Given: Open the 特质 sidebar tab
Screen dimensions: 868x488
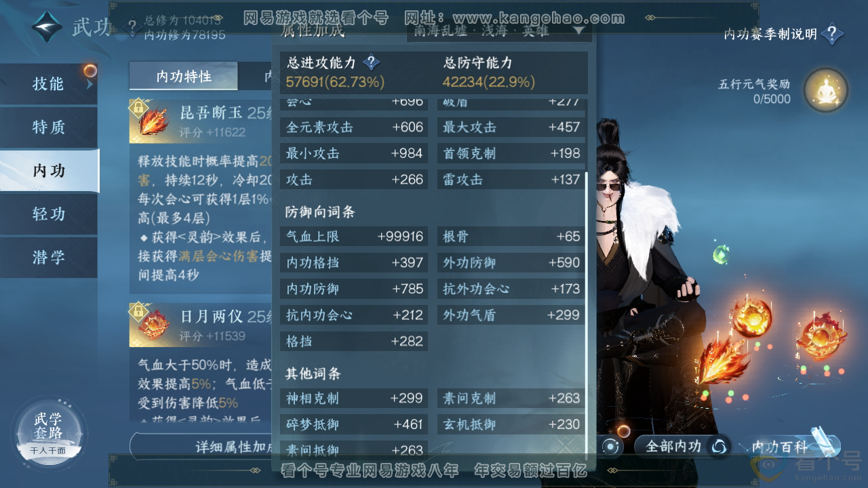Looking at the screenshot, I should tap(49, 127).
